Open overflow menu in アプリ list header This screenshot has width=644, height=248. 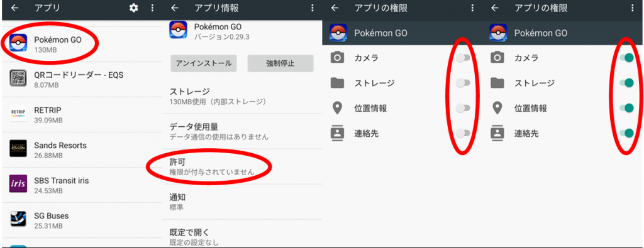click(x=152, y=8)
